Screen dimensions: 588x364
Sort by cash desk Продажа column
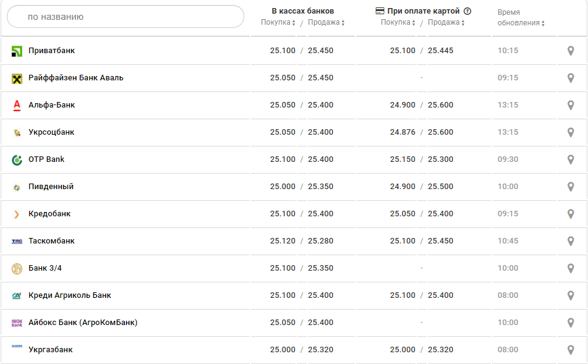tap(326, 23)
